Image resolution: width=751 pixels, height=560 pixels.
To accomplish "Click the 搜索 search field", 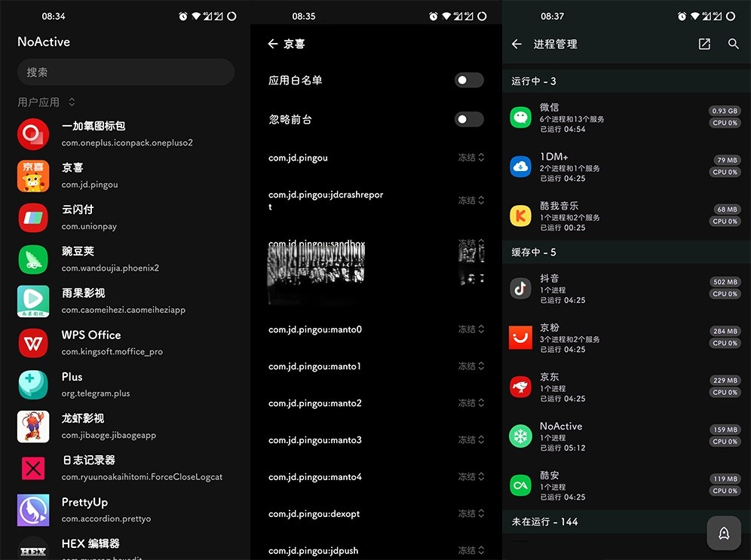I will (x=125, y=72).
